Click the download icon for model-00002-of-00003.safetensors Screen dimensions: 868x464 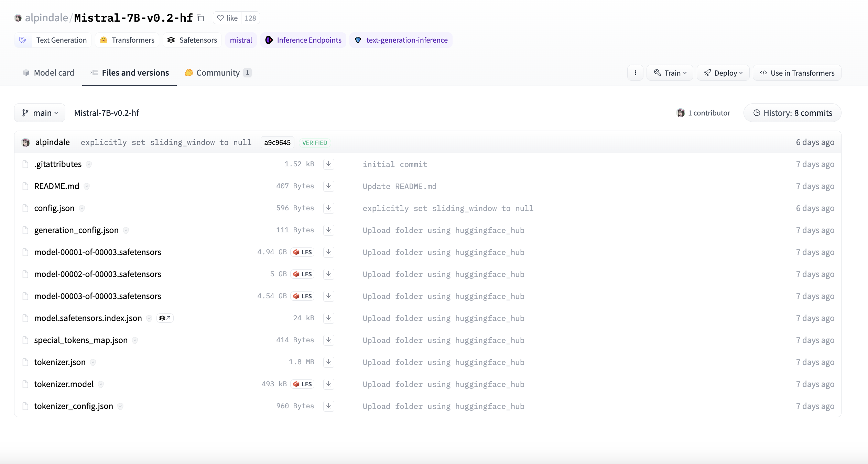[328, 274]
